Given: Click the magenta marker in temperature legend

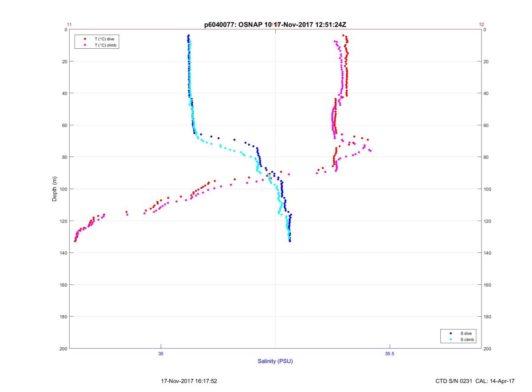Looking at the screenshot, I should [x=85, y=45].
